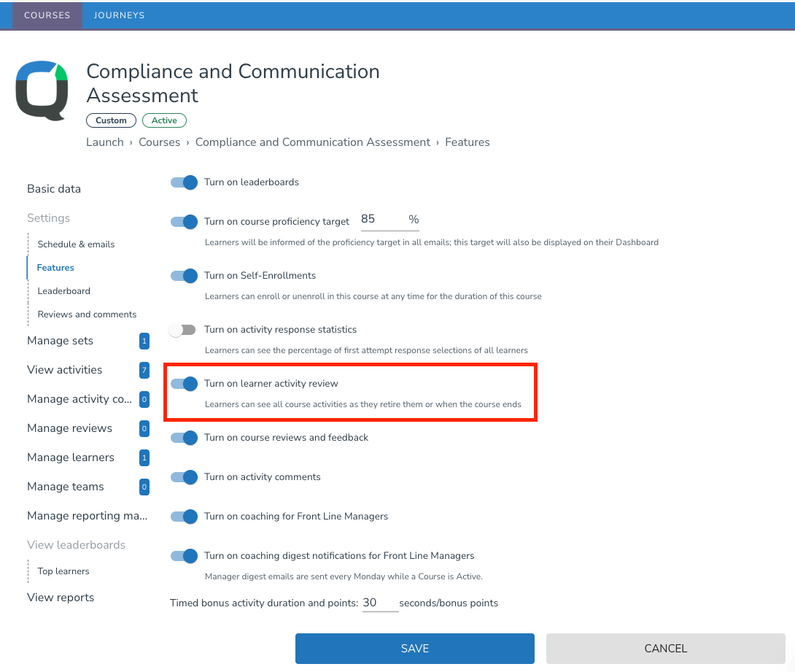Open Manage teams page

[x=66, y=487]
